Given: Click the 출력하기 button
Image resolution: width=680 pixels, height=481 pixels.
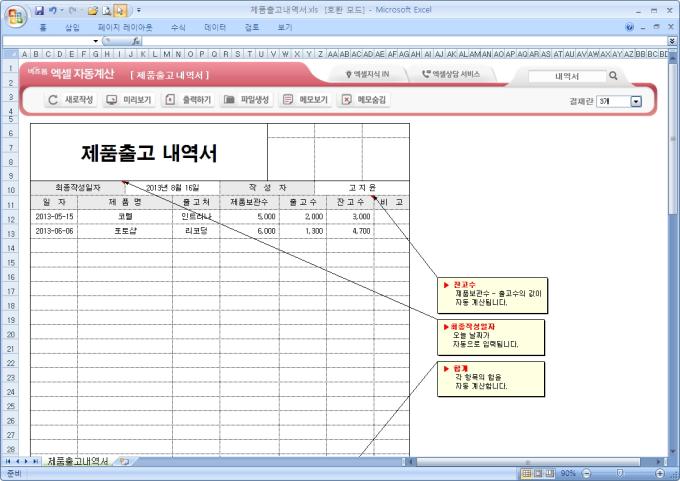Looking at the screenshot, I should pyautogui.click(x=188, y=100).
